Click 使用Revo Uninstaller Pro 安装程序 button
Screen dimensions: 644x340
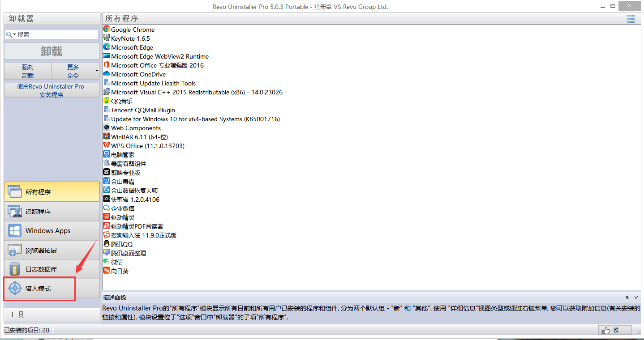coord(52,90)
